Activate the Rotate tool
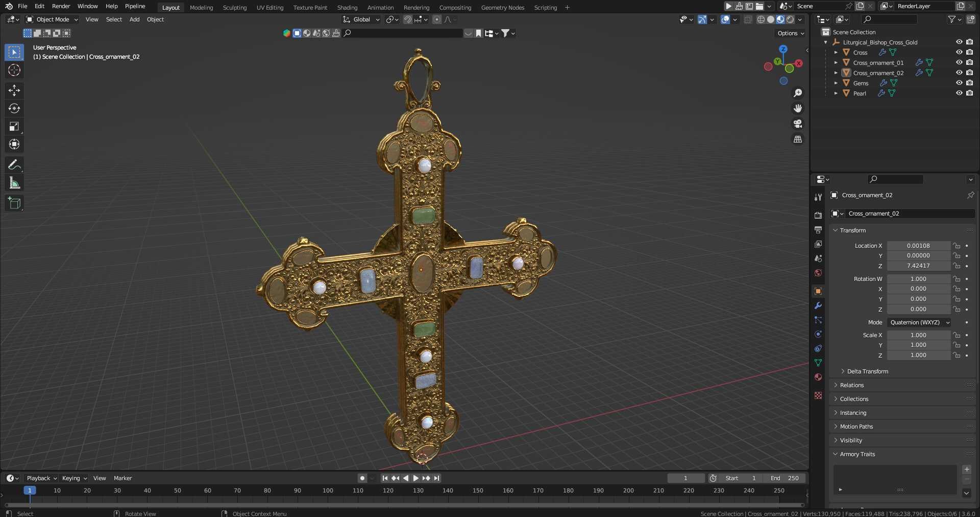The height and width of the screenshot is (517, 980). [x=14, y=108]
